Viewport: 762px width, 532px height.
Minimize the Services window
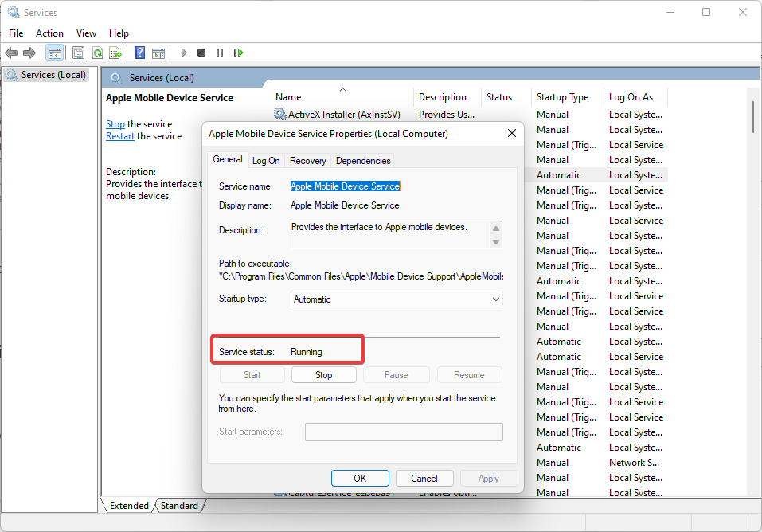pyautogui.click(x=670, y=12)
